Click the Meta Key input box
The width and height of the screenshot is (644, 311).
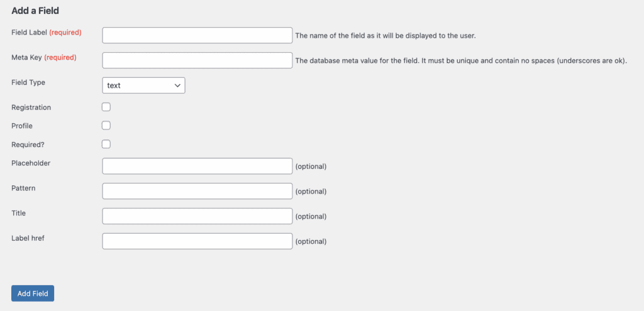click(197, 60)
